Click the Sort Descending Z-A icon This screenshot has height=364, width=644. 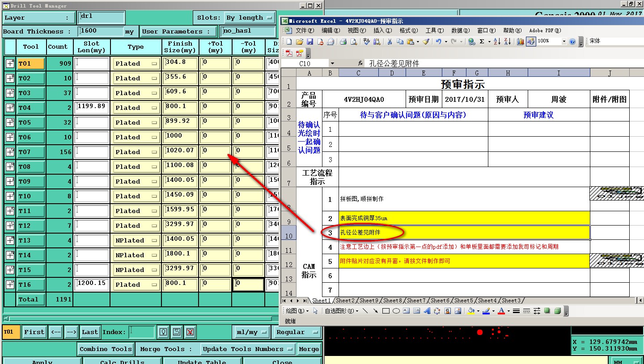coord(508,42)
